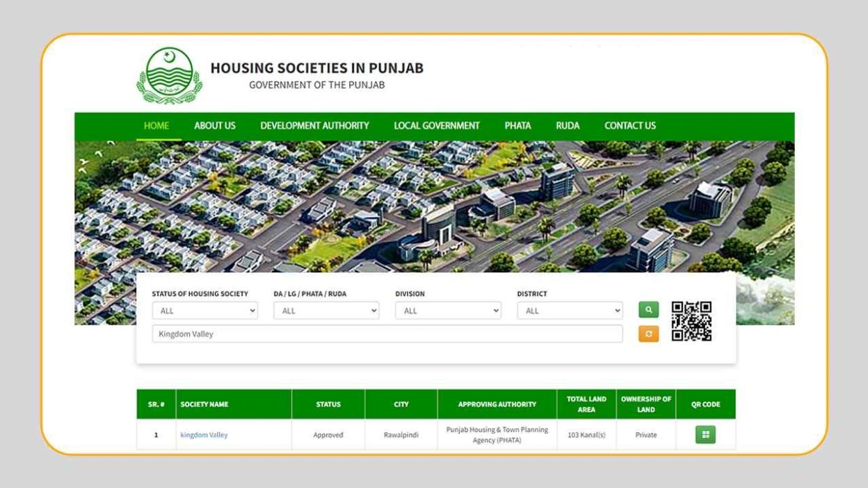Open the LOCAL GOVERNMENT menu
This screenshot has width=868, height=488.
click(x=437, y=126)
